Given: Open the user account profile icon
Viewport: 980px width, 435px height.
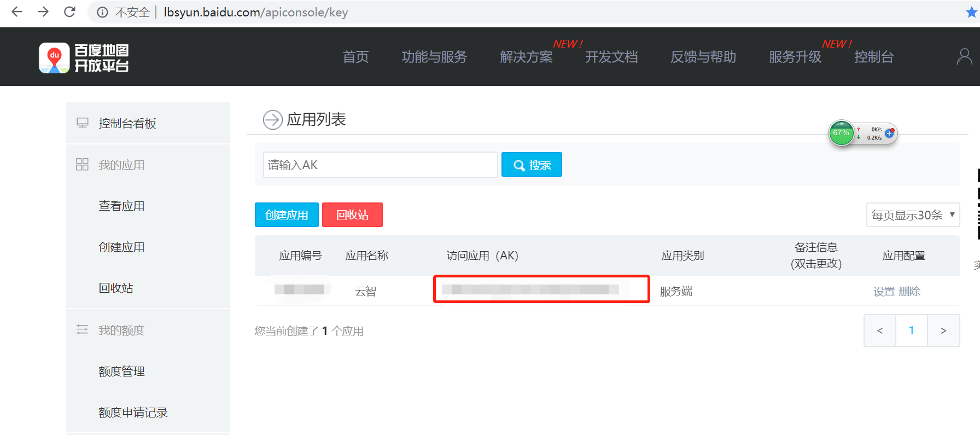Looking at the screenshot, I should click(x=964, y=56).
